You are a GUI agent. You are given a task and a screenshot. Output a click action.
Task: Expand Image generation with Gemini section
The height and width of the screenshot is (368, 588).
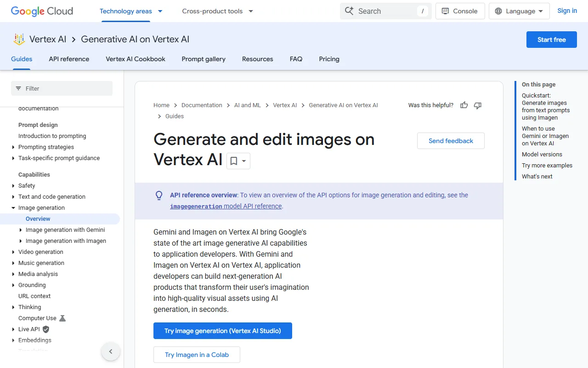(x=21, y=230)
